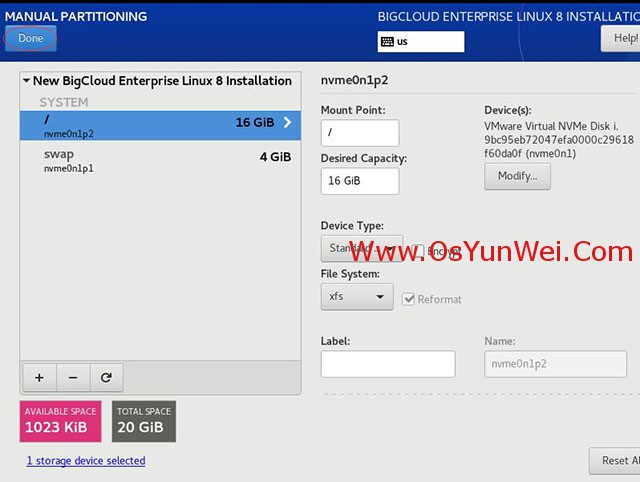Click the Label input field

[388, 364]
